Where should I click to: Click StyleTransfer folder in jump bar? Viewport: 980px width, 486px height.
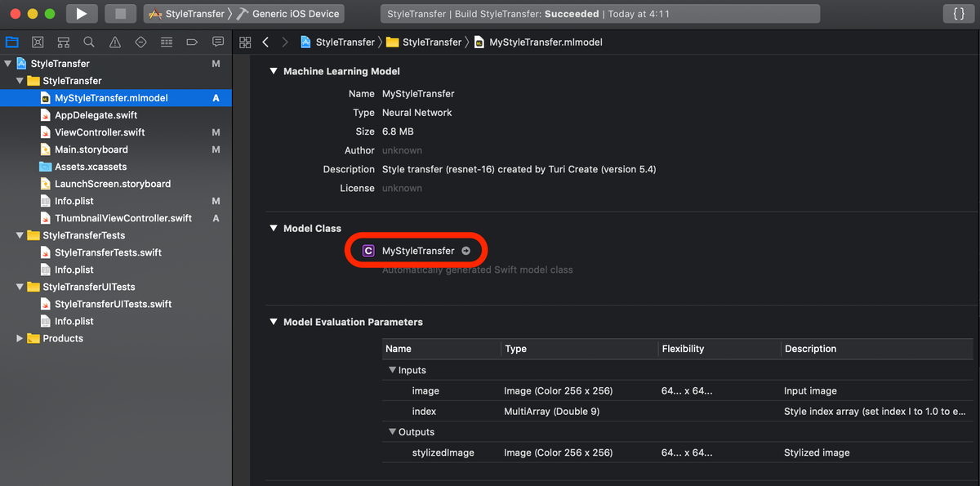424,42
